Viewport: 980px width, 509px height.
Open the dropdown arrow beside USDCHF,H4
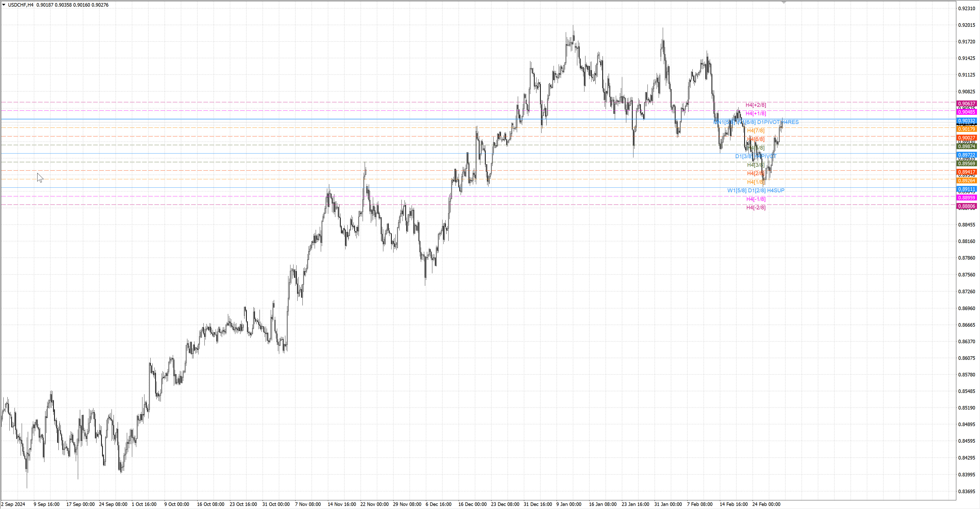(x=4, y=5)
